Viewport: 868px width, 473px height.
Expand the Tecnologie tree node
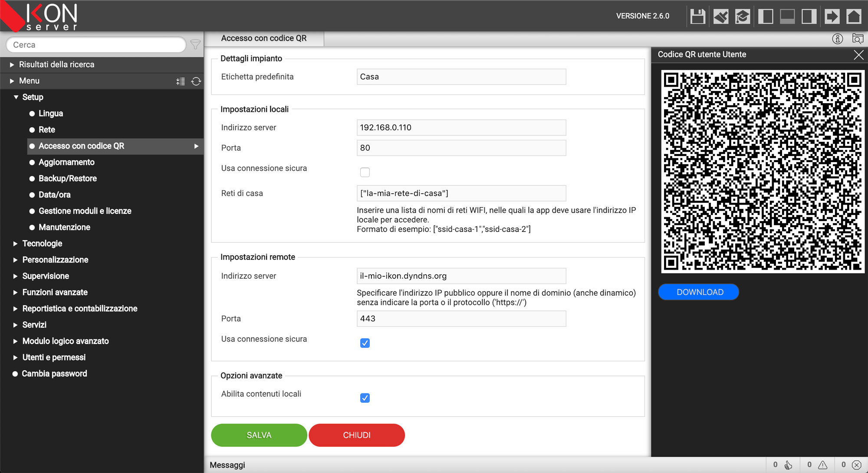coord(15,244)
